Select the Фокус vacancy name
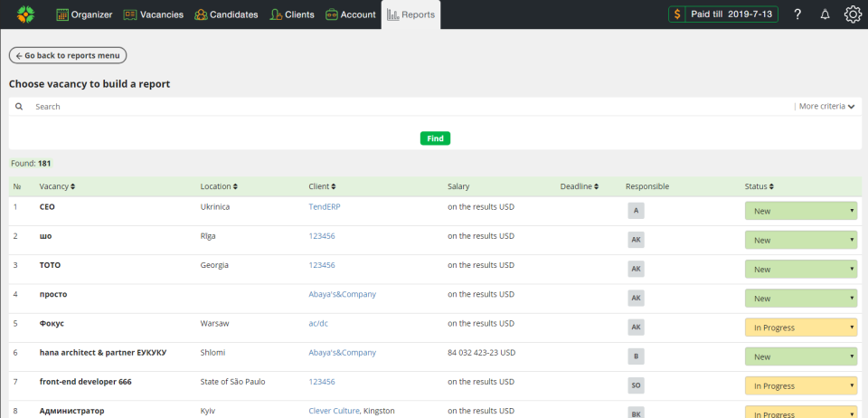This screenshot has height=418, width=868. pos(52,323)
